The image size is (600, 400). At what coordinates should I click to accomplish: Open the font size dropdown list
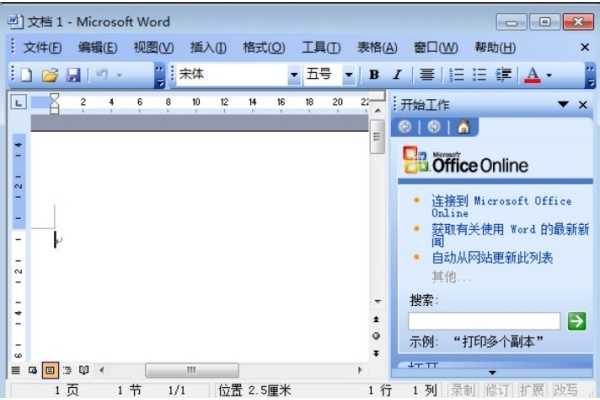coord(349,74)
